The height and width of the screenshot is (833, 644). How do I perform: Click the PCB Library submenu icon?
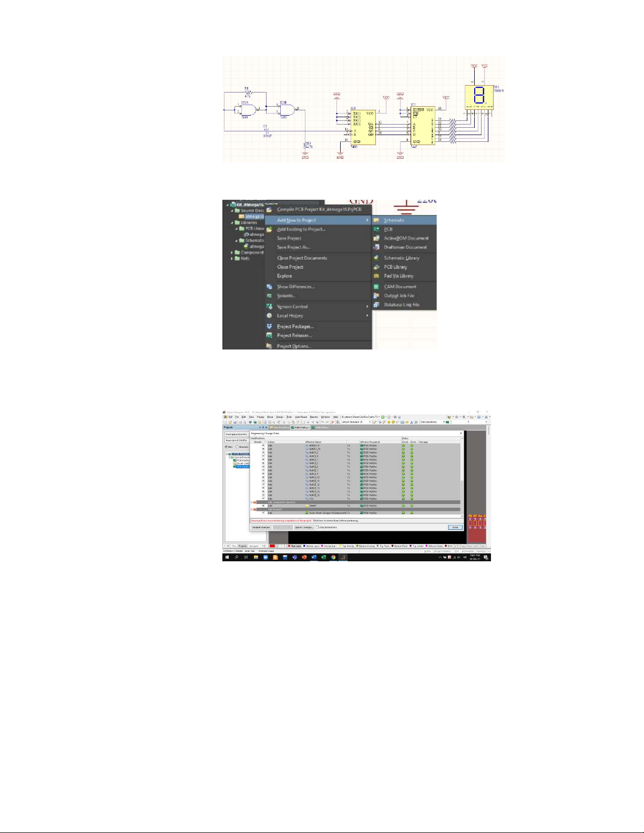(x=376, y=267)
